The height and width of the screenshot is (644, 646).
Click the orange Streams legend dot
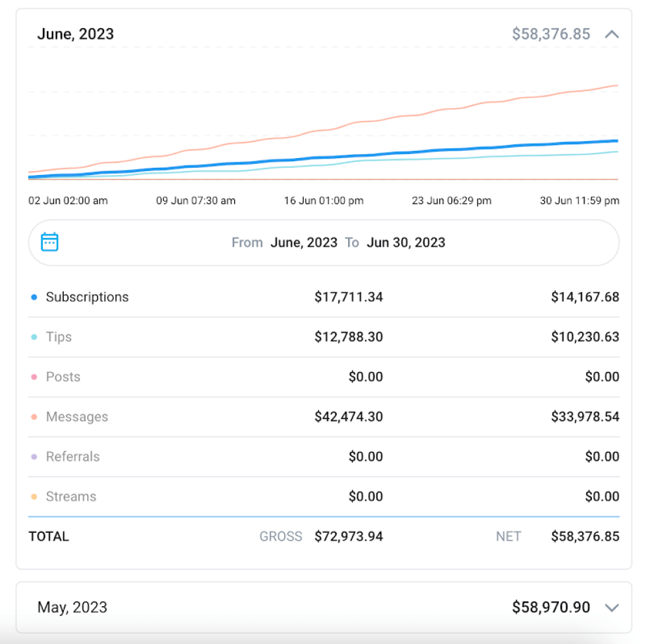coord(34,496)
